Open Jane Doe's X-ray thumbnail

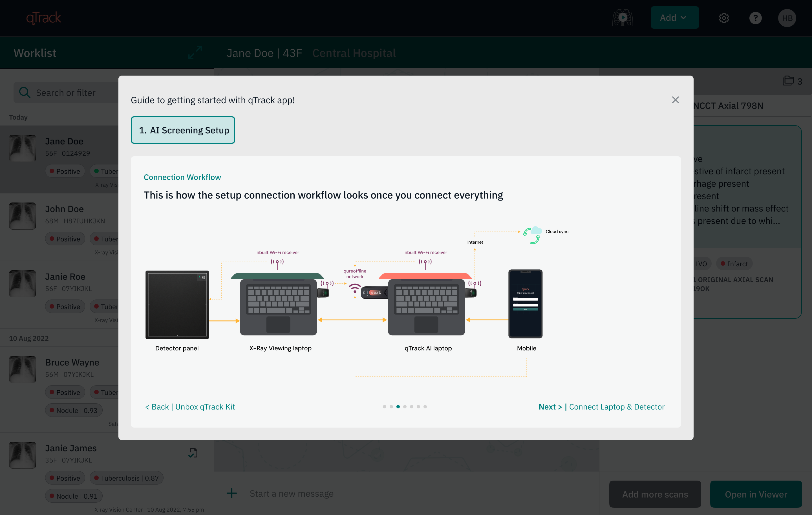pyautogui.click(x=23, y=148)
